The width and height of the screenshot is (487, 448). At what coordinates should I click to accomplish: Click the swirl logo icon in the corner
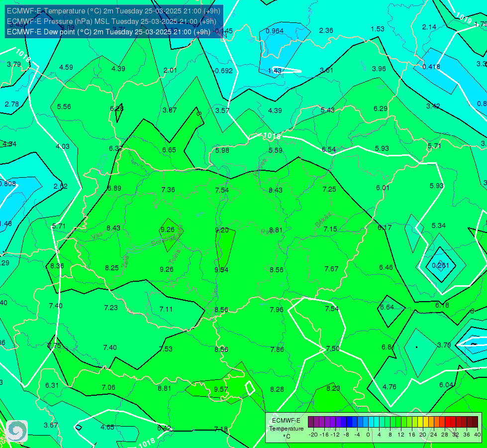coord(17,431)
